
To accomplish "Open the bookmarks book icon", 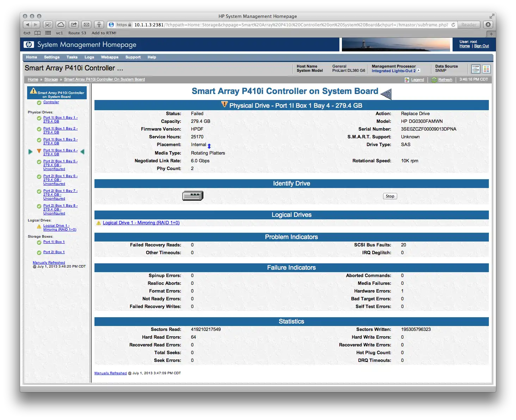I will click(37, 33).
